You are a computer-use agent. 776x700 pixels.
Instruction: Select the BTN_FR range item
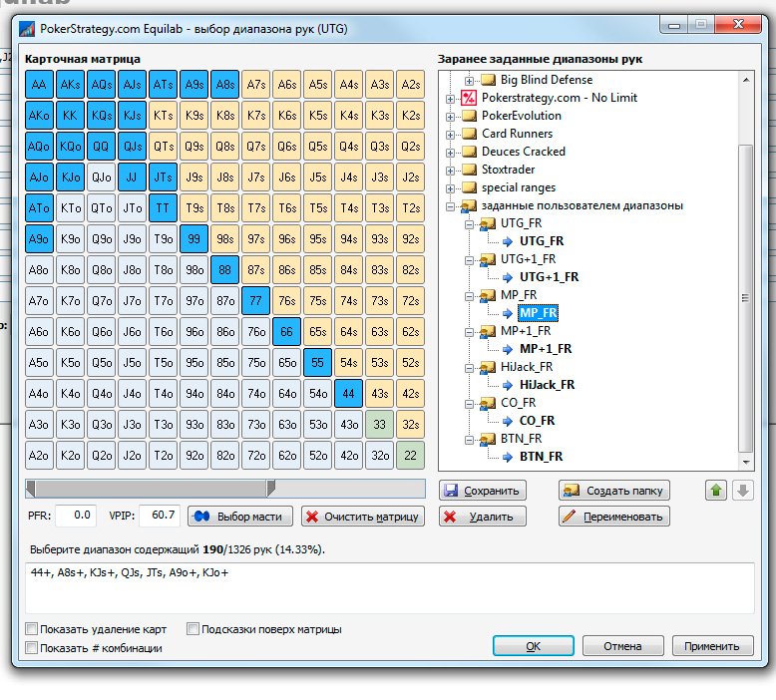pos(541,457)
